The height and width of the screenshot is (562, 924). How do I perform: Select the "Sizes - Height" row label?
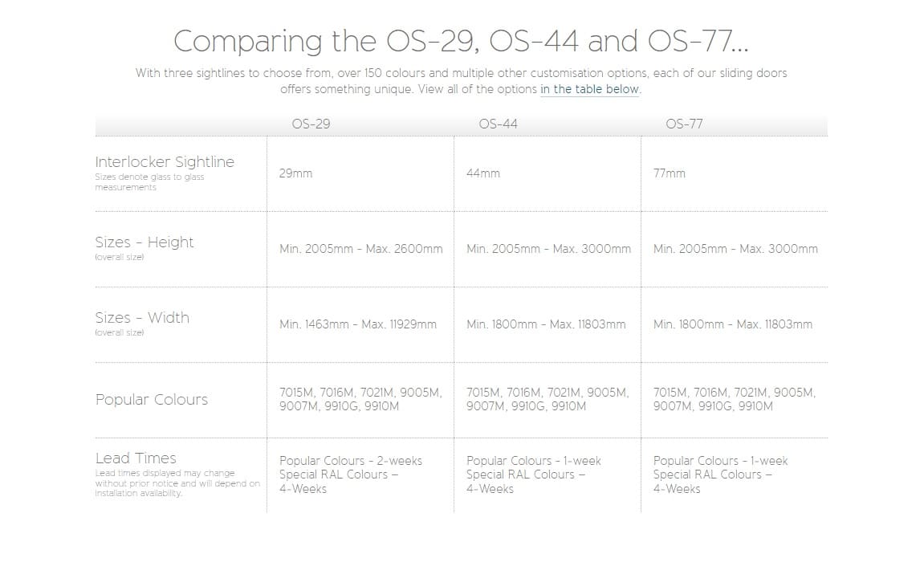145,242
